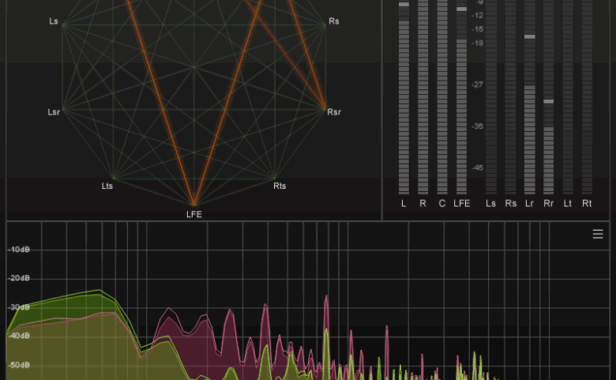Click the -36 meter scale value
This screenshot has height=380, width=616.
point(478,127)
